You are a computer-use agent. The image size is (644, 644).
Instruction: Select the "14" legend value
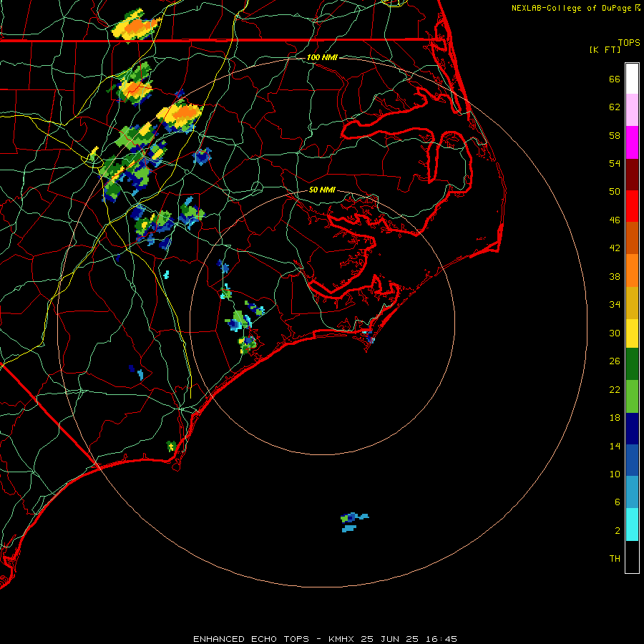click(x=615, y=446)
